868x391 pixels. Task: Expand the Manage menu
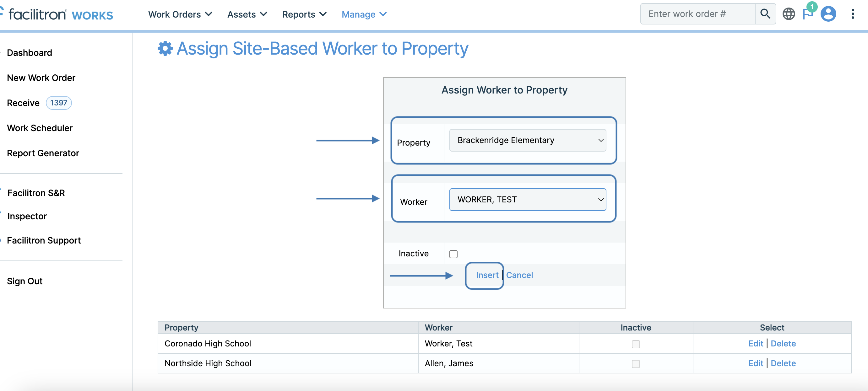coord(364,14)
